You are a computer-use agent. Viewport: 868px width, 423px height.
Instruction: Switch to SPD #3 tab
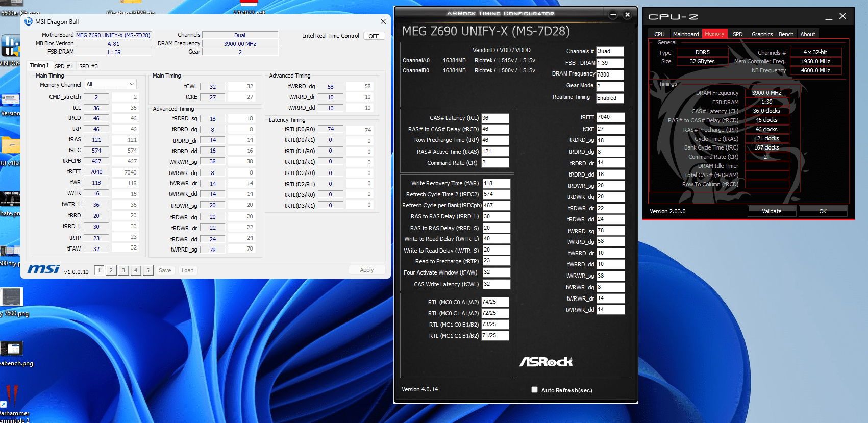pos(89,66)
